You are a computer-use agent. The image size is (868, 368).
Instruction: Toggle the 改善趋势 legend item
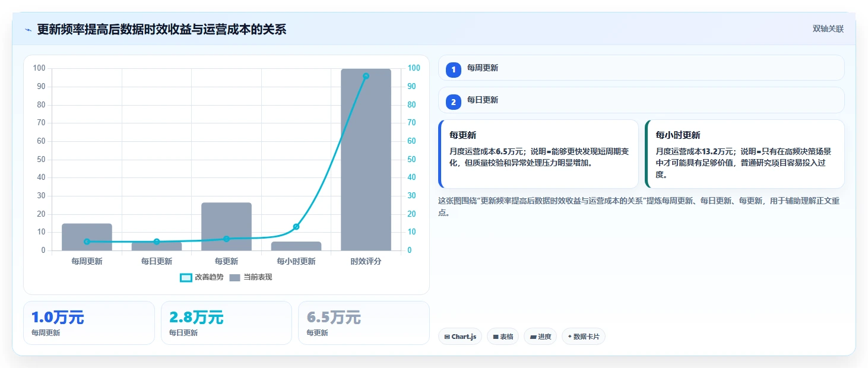pos(202,277)
